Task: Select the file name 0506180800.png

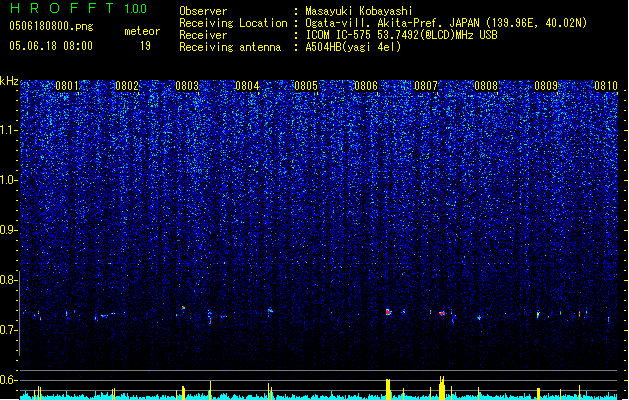Action: tap(51, 27)
